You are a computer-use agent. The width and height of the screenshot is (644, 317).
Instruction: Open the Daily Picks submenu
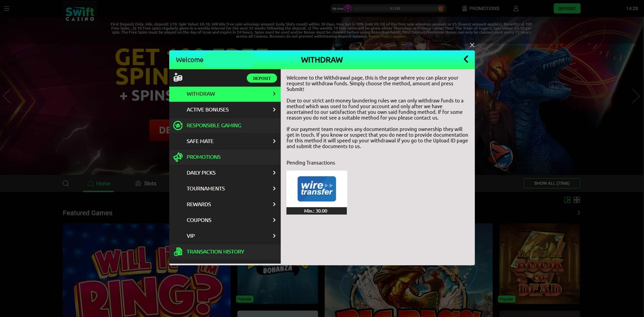point(225,173)
